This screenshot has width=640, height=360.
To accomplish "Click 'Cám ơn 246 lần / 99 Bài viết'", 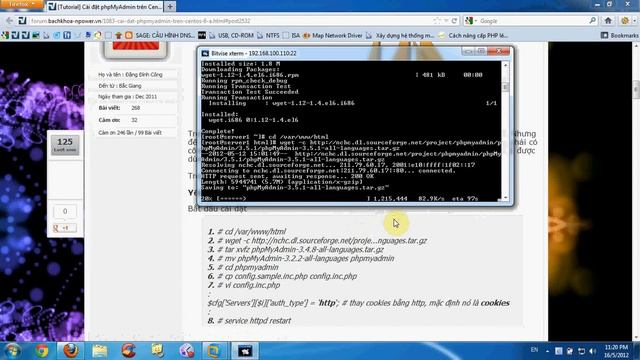I will (x=130, y=133).
